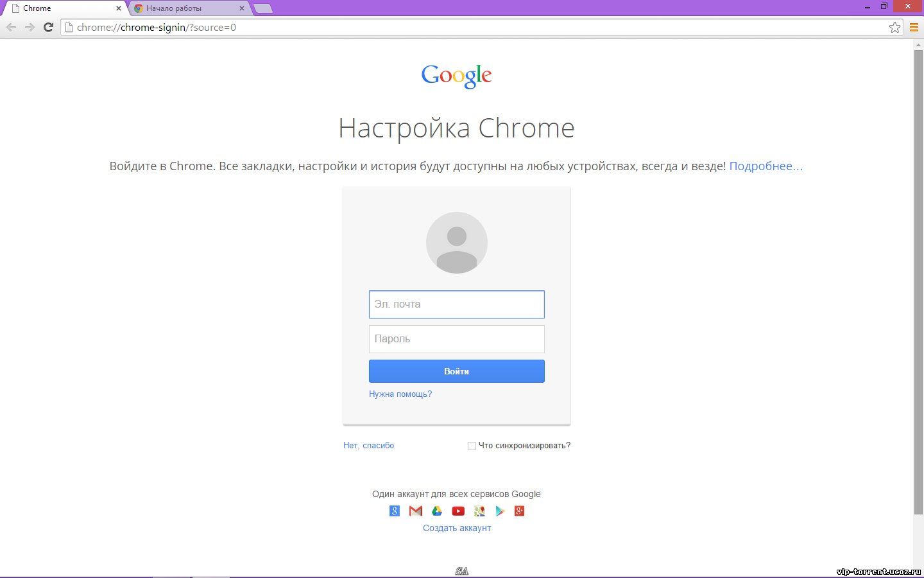Click the Google logo
The image size is (924, 578).
pyautogui.click(x=457, y=76)
